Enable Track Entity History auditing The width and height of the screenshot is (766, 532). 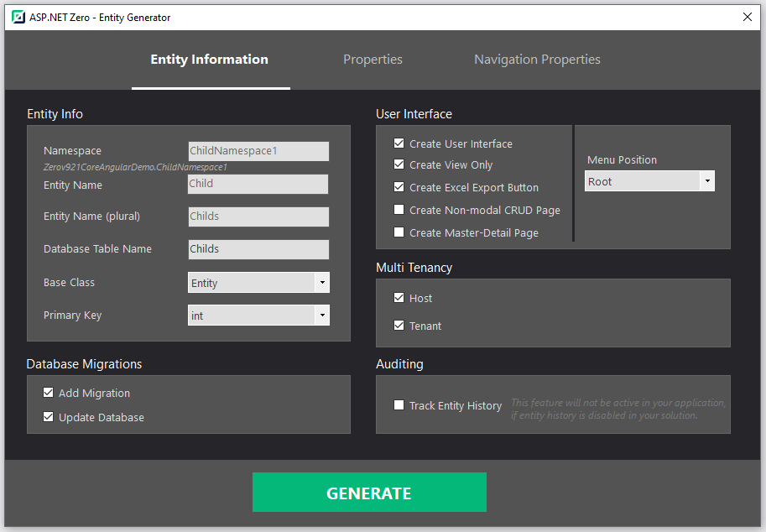[x=399, y=404]
